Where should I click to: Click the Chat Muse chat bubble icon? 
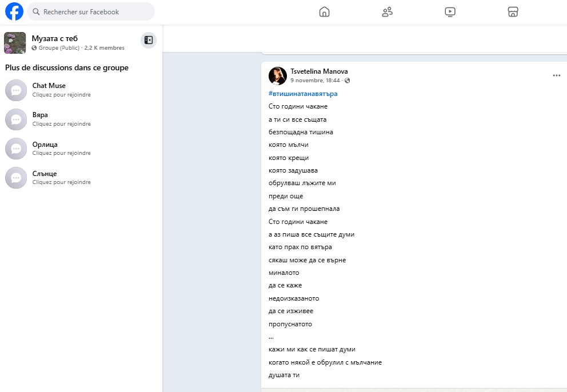tap(16, 90)
